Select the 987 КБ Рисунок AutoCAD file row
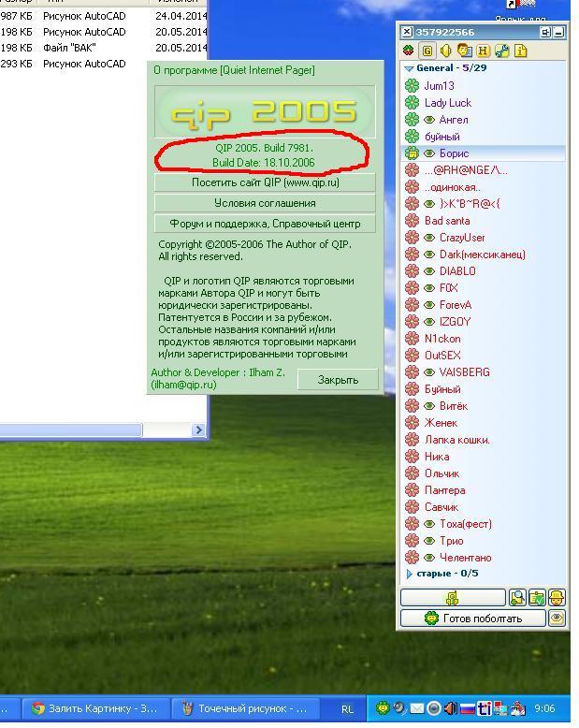The image size is (579, 728). pos(104,16)
